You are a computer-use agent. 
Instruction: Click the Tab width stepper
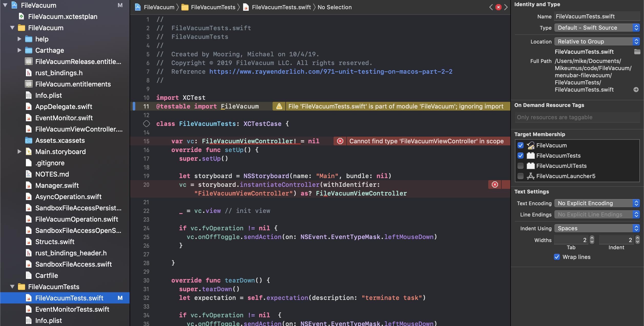pos(592,240)
